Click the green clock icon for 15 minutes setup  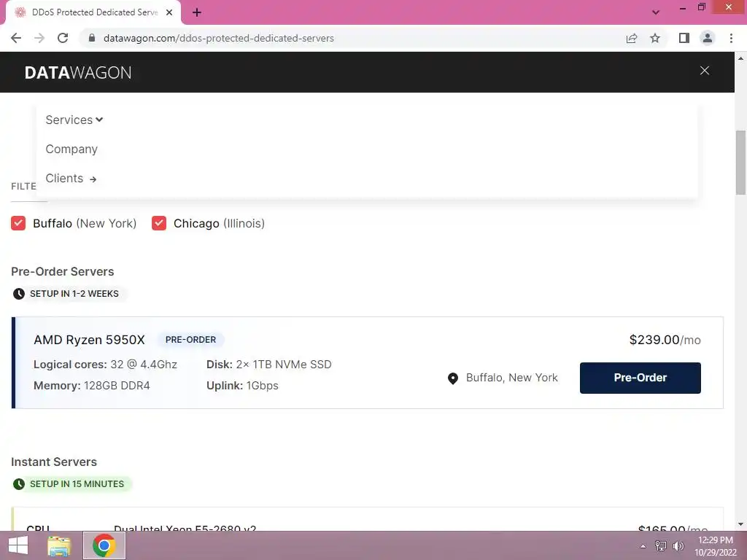pyautogui.click(x=18, y=484)
